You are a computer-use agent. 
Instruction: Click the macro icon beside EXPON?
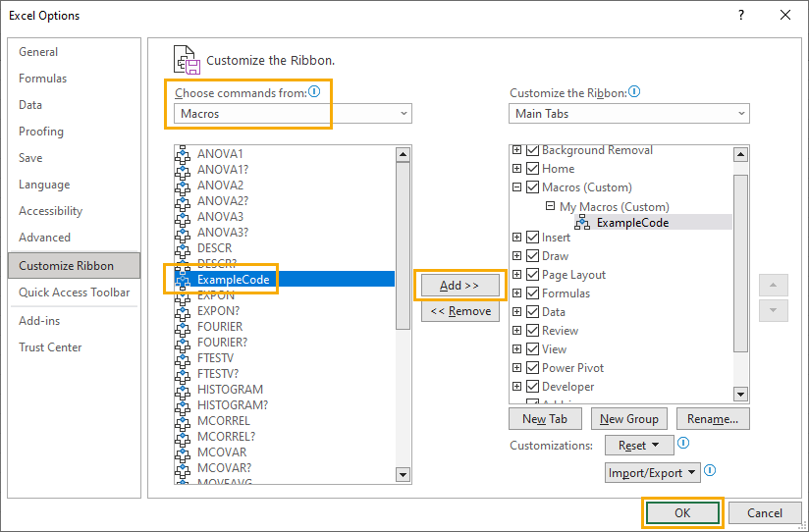tap(183, 311)
